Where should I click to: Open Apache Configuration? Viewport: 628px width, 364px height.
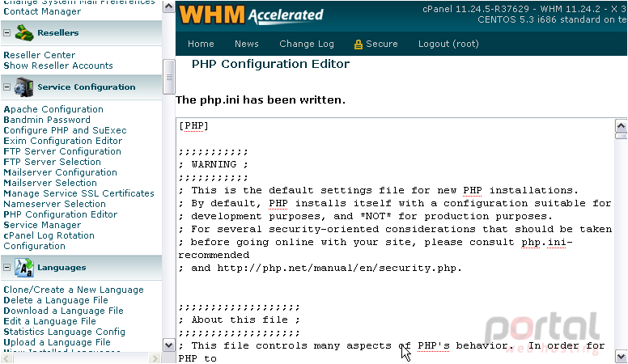[53, 109]
